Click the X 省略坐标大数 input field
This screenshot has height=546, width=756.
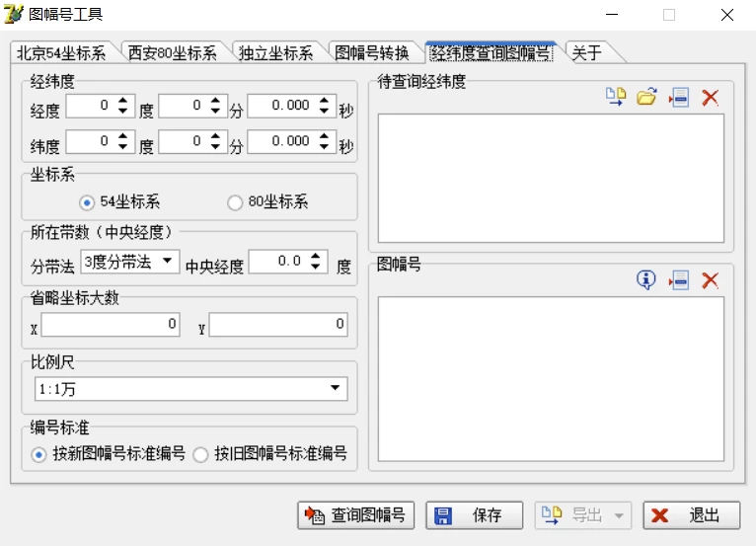110,325
